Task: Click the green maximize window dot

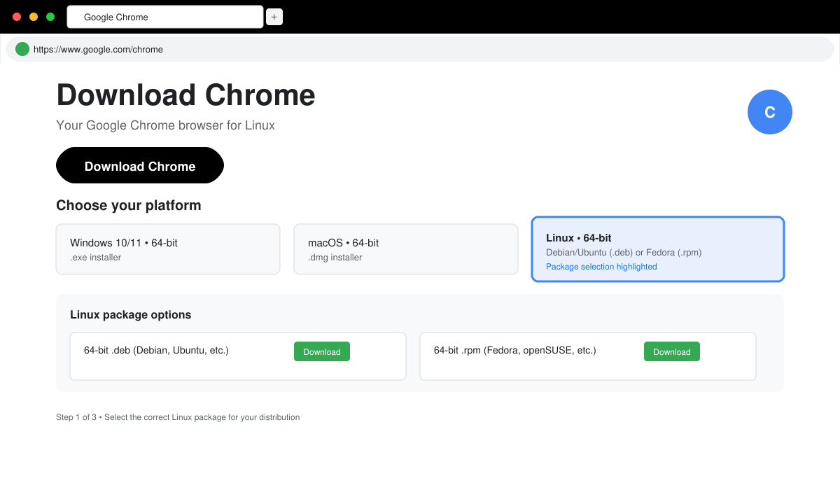Action: (x=50, y=17)
